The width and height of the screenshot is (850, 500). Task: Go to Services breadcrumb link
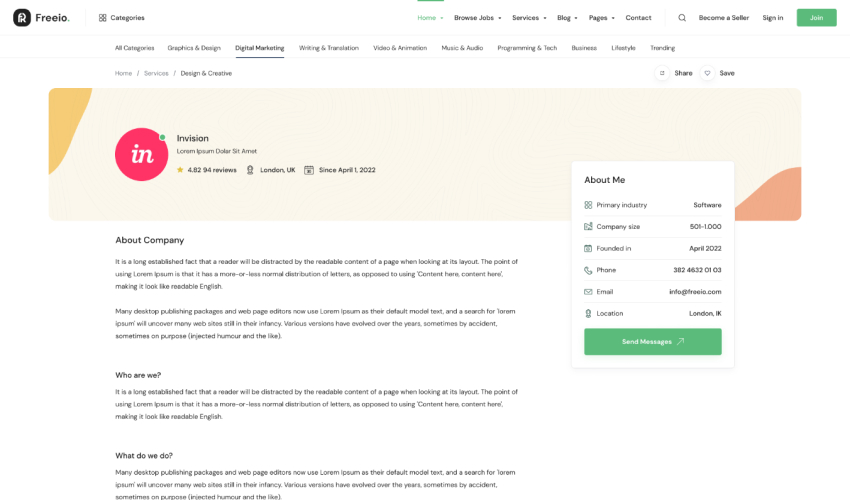pyautogui.click(x=156, y=73)
